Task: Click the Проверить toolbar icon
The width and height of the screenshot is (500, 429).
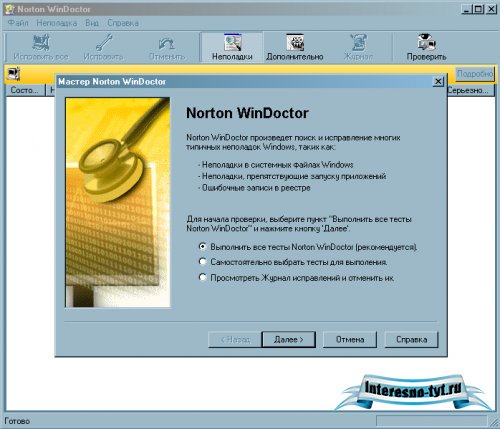Action: [426, 42]
